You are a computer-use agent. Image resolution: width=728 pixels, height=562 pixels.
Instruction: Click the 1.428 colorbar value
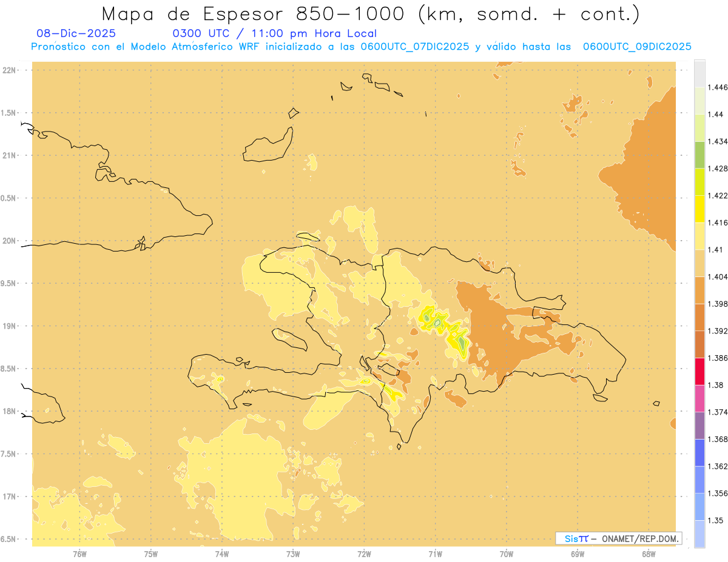(x=718, y=169)
